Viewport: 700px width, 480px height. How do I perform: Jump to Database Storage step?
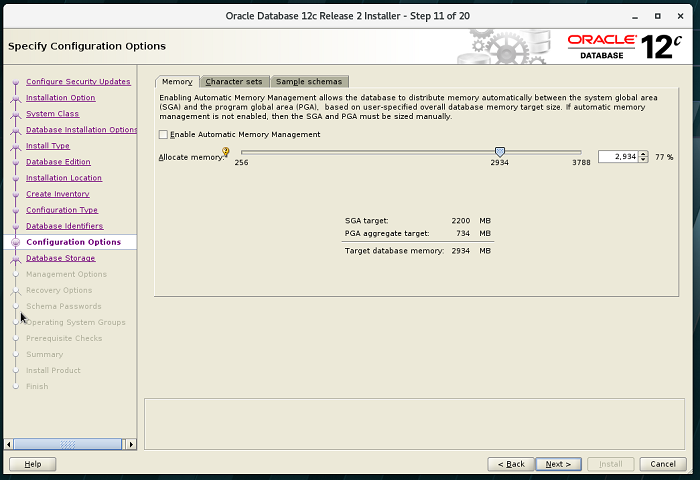point(60,258)
